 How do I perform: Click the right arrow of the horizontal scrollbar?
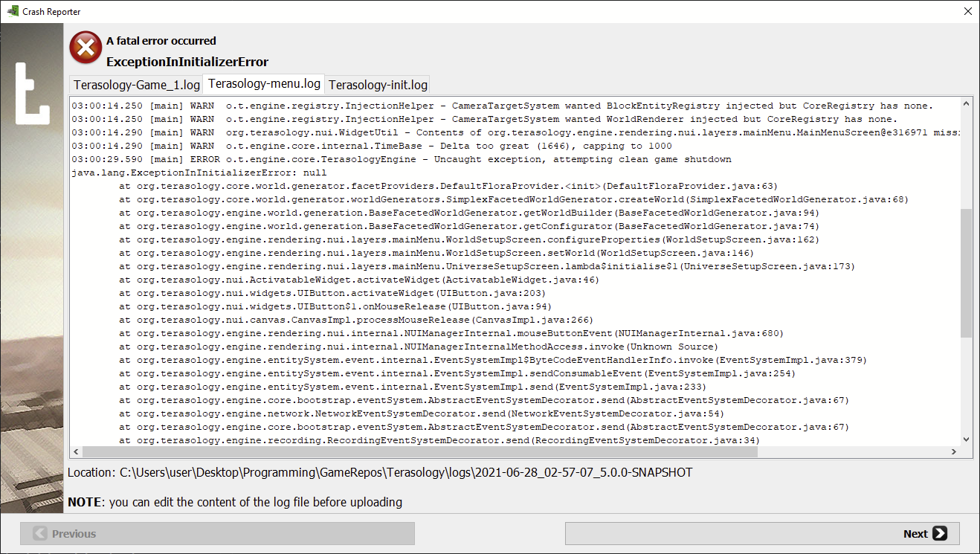pyautogui.click(x=955, y=451)
